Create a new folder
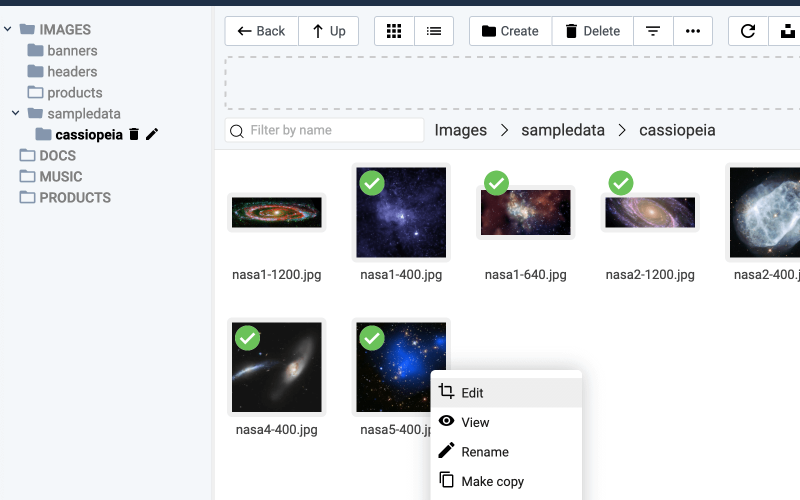800x500 pixels. point(510,31)
